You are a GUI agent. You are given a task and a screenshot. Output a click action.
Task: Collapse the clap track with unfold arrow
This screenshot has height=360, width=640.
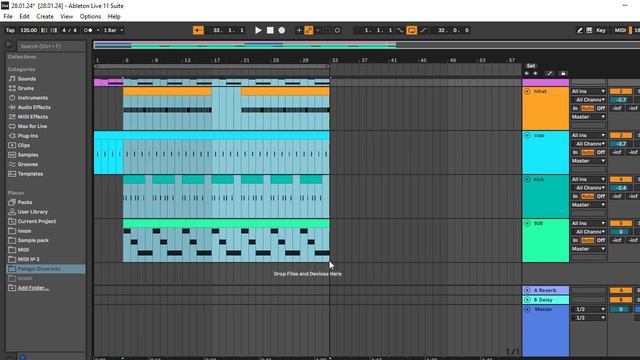tap(527, 136)
